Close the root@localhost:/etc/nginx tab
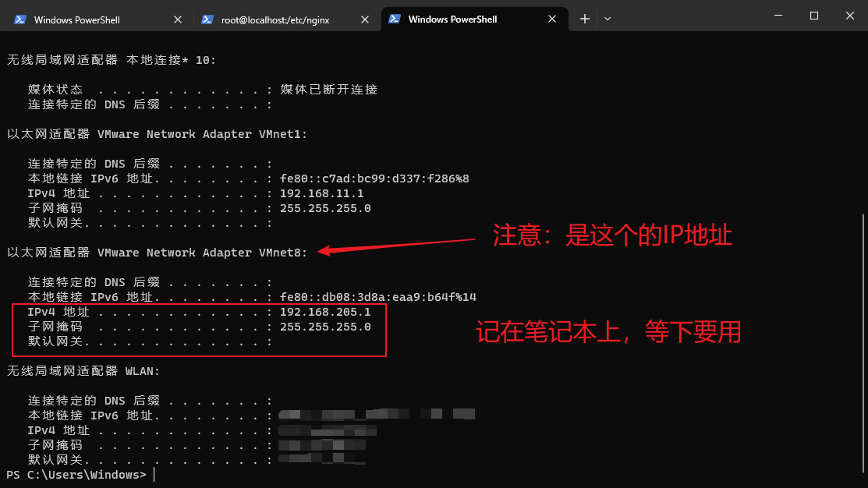This screenshot has width=868, height=488. 365,19
